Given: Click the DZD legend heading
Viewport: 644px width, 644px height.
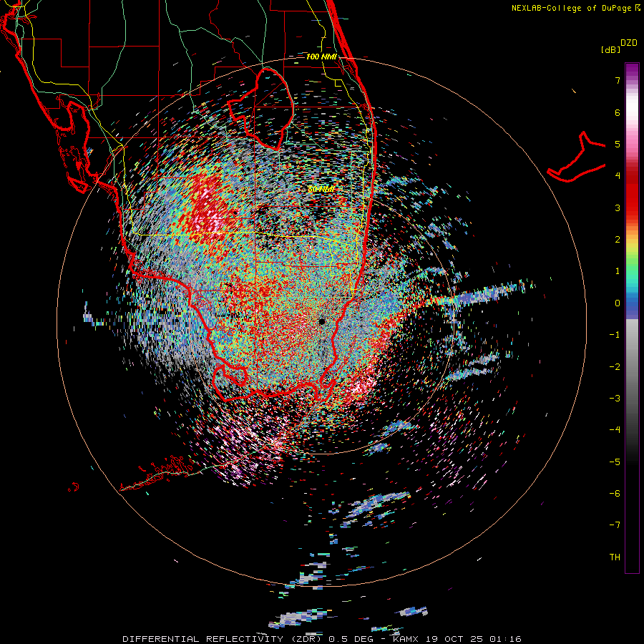Looking at the screenshot, I should point(629,43).
